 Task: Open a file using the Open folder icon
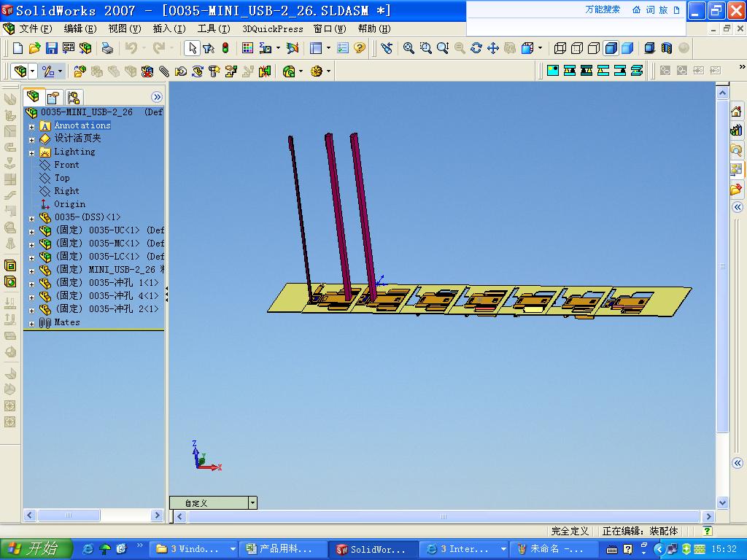(34, 48)
